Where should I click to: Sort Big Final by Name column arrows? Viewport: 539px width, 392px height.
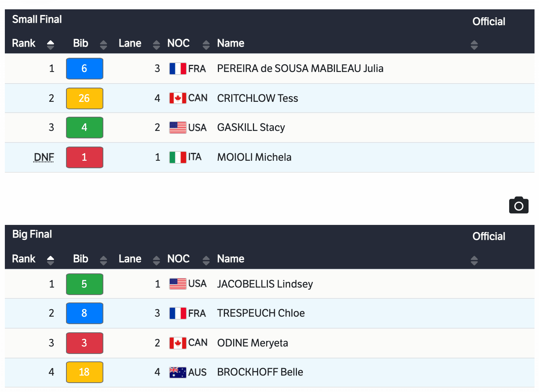474,260
